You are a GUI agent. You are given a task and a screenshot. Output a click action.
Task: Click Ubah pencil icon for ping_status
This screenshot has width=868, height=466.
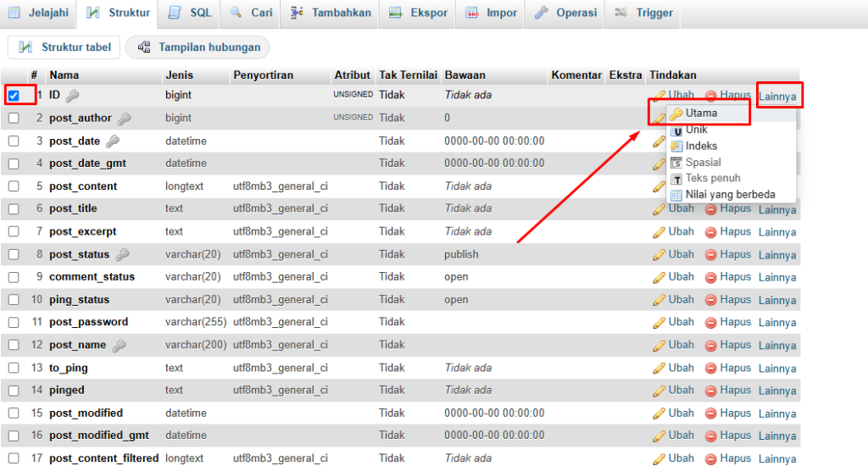[659, 301]
